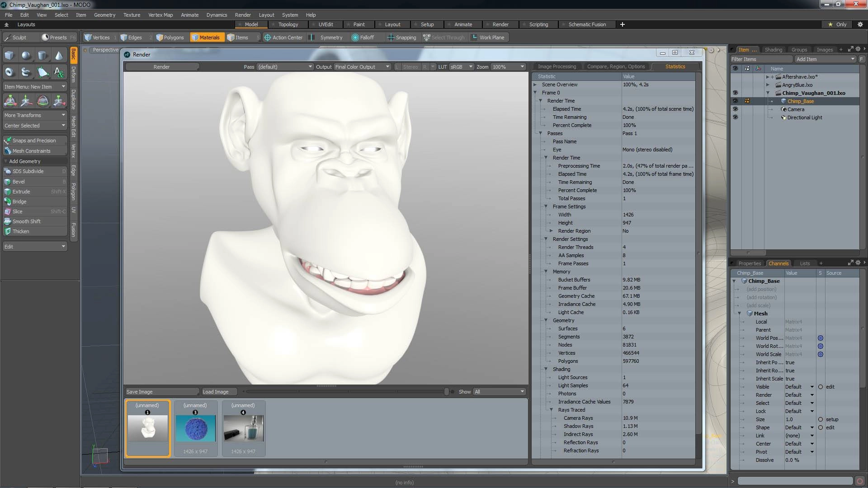The image size is (868, 488).
Task: Click the Bevel tool
Action: (35, 182)
